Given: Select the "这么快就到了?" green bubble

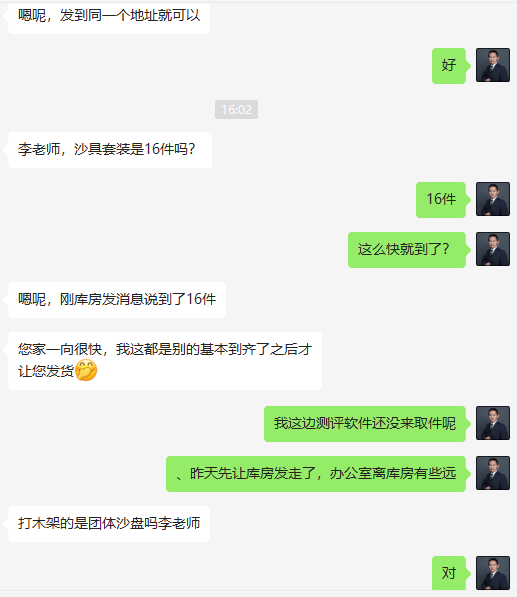Looking at the screenshot, I should click(x=407, y=250).
